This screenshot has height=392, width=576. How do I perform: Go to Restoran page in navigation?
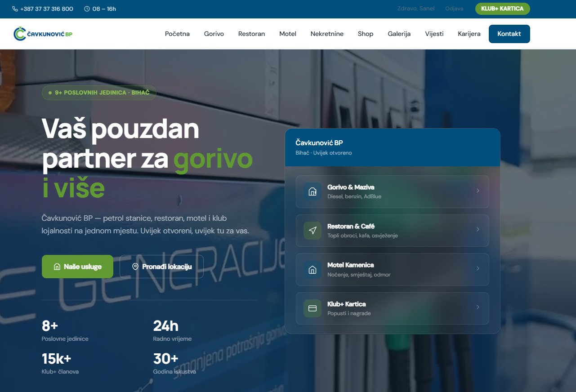click(x=251, y=34)
